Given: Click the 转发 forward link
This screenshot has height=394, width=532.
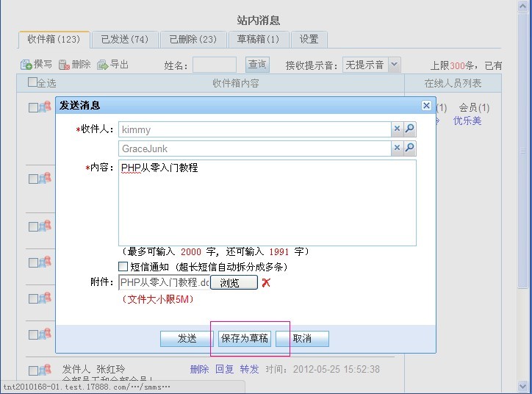Looking at the screenshot, I should 249,369.
